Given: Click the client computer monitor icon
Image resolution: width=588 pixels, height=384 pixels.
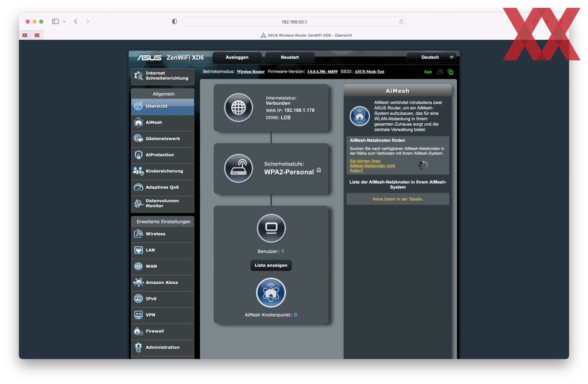Looking at the screenshot, I should pyautogui.click(x=271, y=228).
